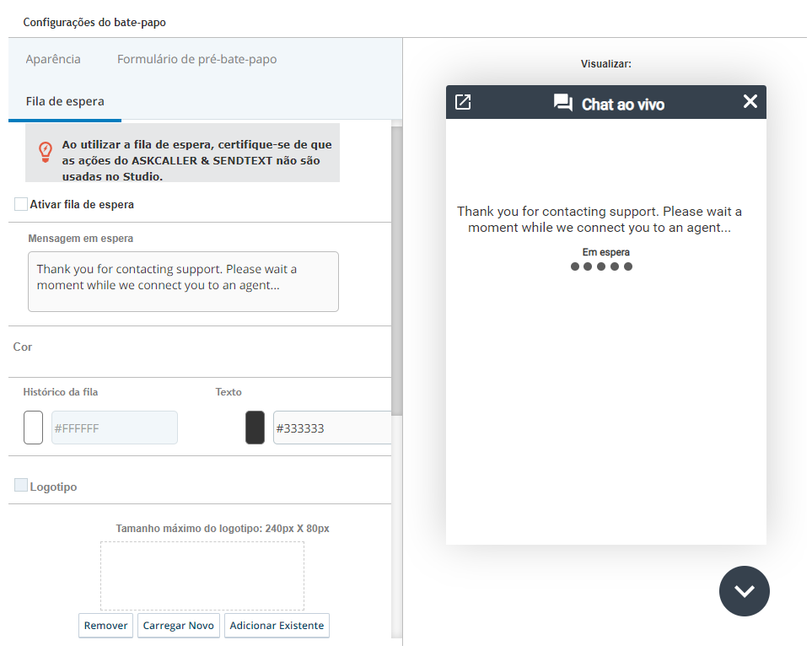Enable Ativar fila de espera checkbox

click(21, 204)
